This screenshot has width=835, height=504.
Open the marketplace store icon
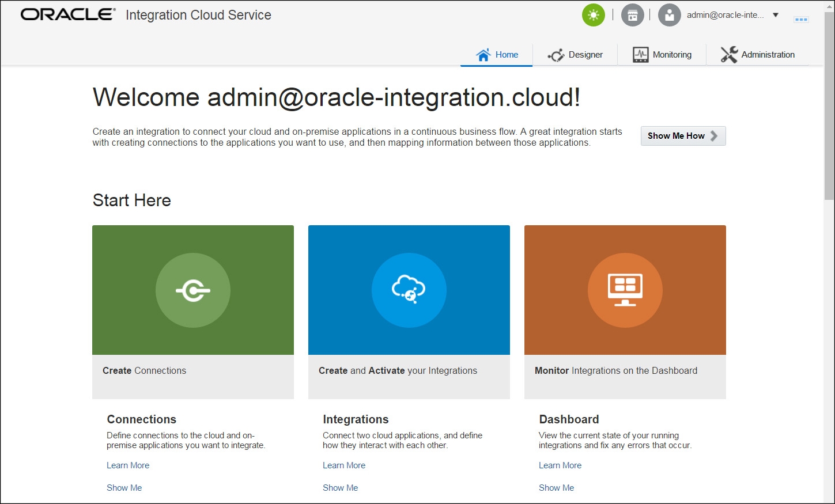(632, 15)
